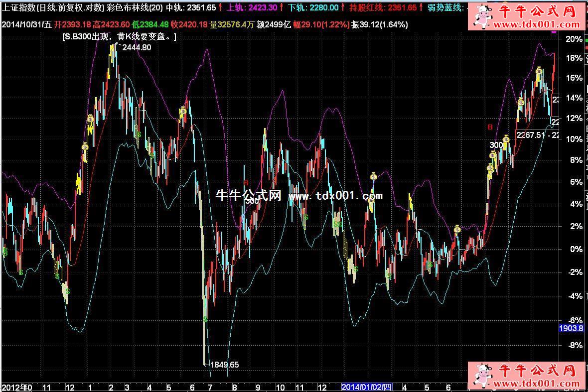Viewport: 588px width, 392px height.
Task: Click the 上证指数 chart title
Action: point(19,7)
